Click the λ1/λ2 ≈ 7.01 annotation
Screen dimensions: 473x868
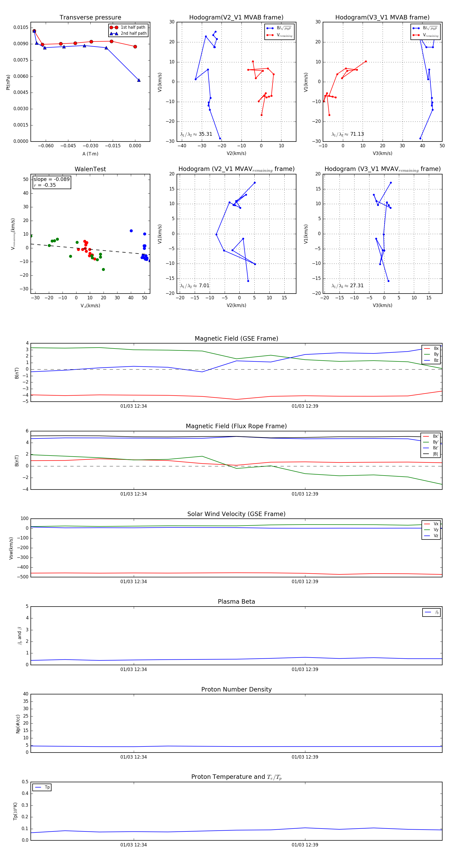(195, 286)
